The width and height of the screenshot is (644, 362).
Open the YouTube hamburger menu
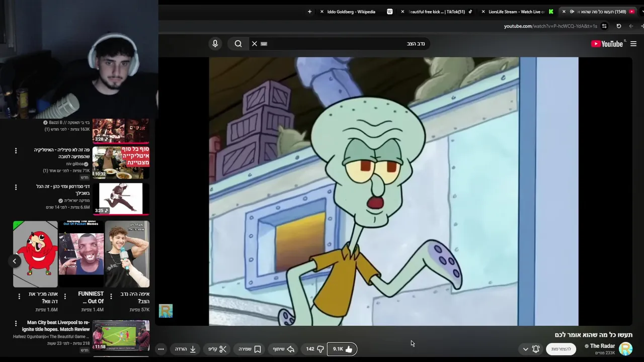coord(633,44)
